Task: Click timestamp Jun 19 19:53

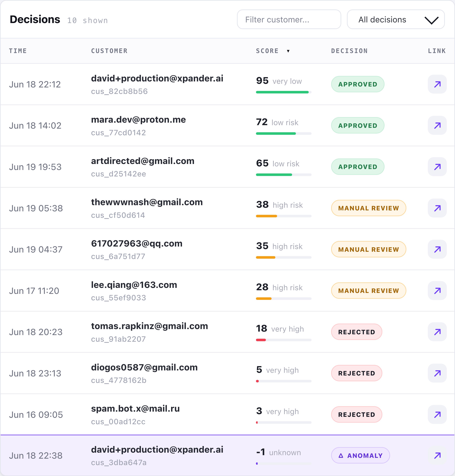Action: 35,167
